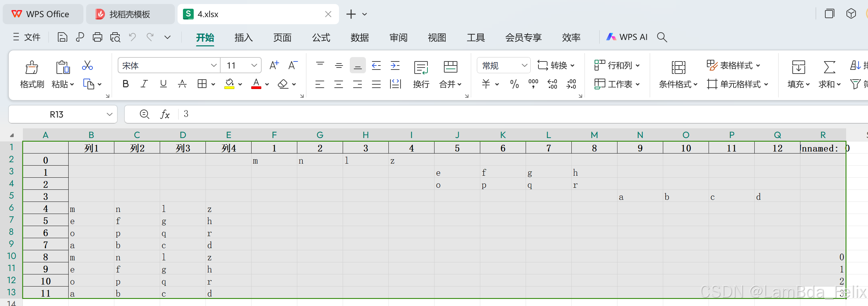Click the Select All corner triangle
This screenshot has width=868, height=306.
click(x=12, y=135)
